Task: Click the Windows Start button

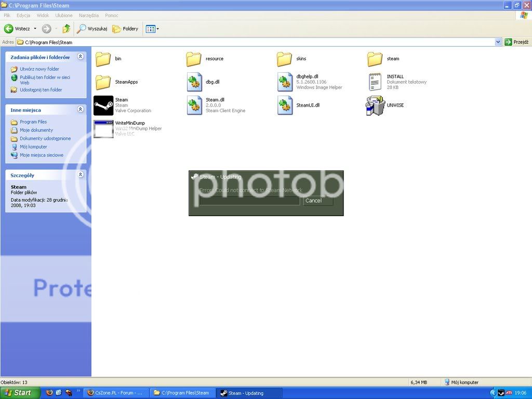Action: point(18,393)
